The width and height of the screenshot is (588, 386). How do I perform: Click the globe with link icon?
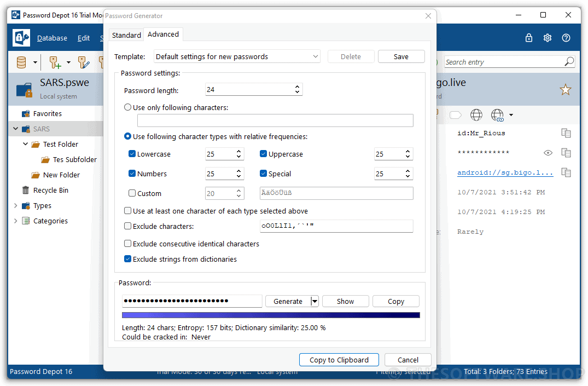tap(497, 115)
